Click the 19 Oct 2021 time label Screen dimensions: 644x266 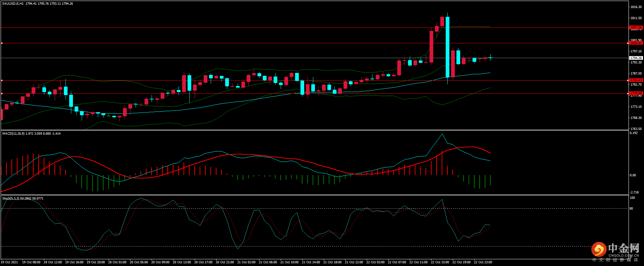pos(9,262)
